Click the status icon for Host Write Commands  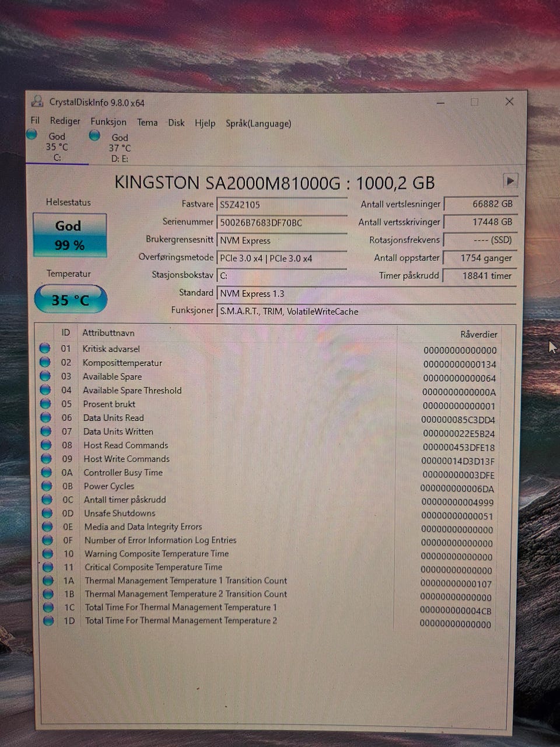coord(46,459)
